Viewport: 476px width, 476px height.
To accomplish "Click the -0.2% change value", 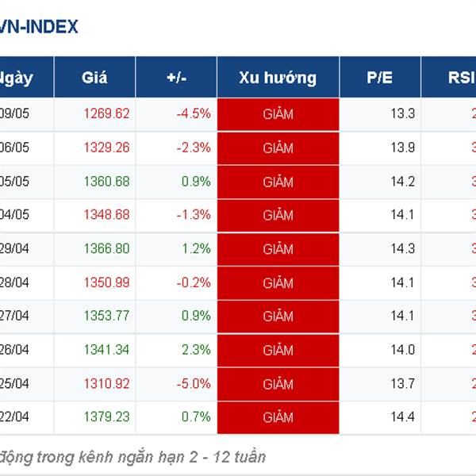I will pyautogui.click(x=194, y=282).
